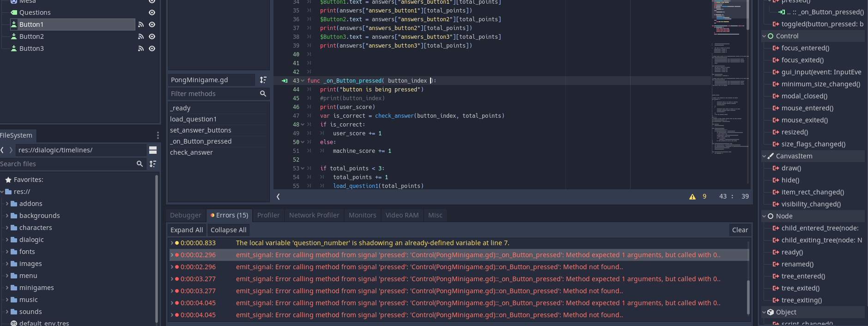The width and height of the screenshot is (868, 326).
Task: Fold the if block at line 48
Action: click(x=303, y=125)
